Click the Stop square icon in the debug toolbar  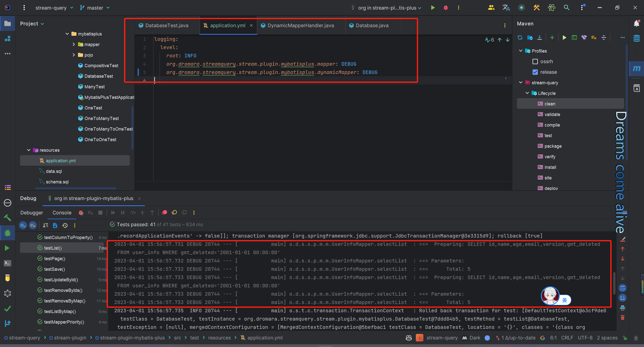point(100,213)
